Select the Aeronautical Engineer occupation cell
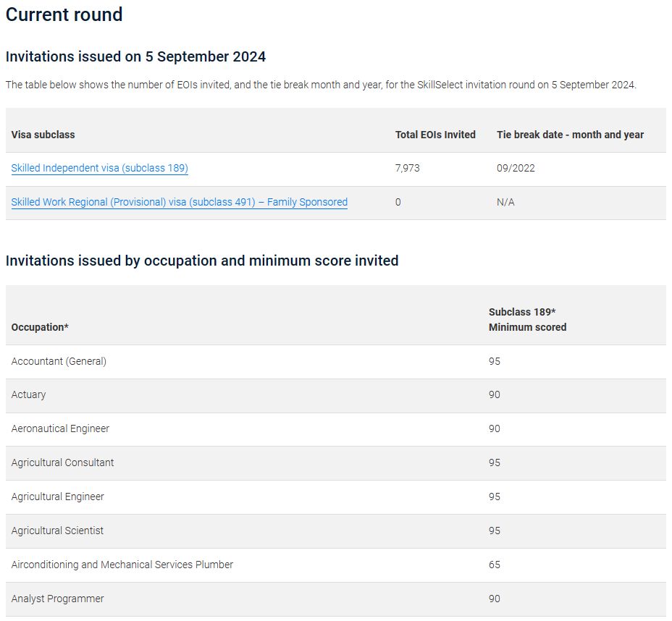Screen dimensions: 672x621 [60, 428]
